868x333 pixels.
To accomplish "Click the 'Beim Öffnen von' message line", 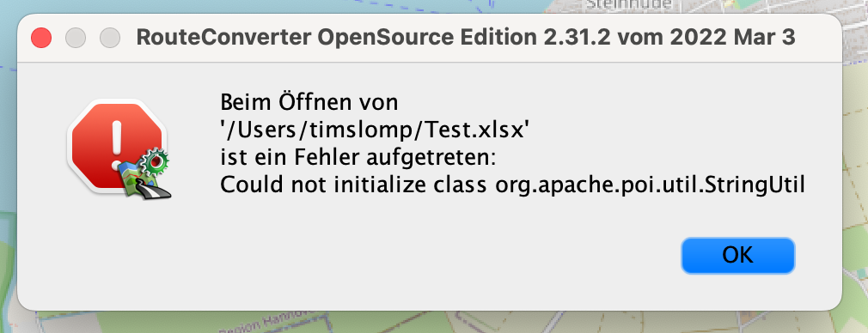I will pyautogui.click(x=309, y=102).
